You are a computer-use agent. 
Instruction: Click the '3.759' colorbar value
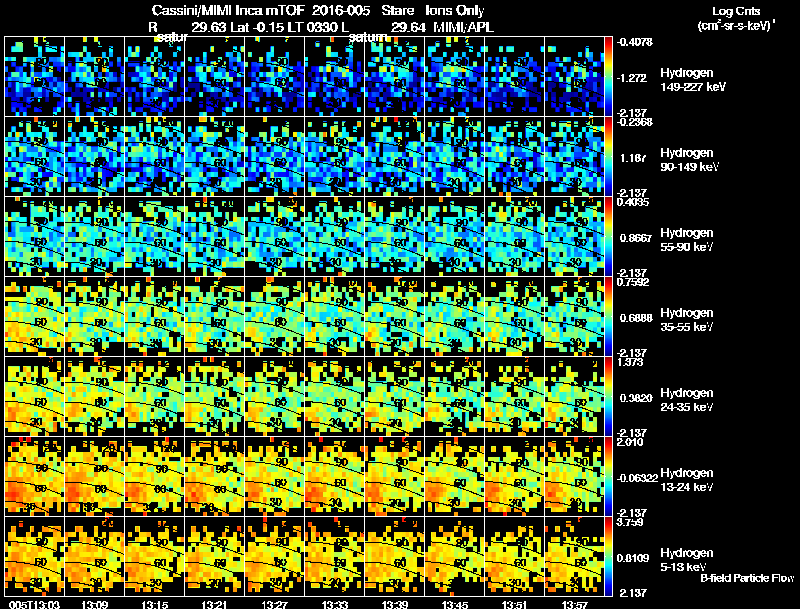[x=630, y=522]
